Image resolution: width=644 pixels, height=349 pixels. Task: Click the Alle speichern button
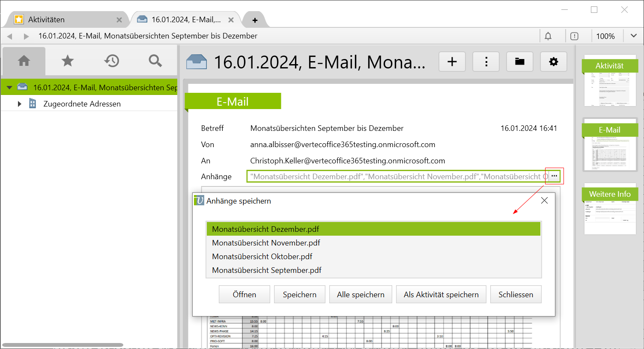361,295
